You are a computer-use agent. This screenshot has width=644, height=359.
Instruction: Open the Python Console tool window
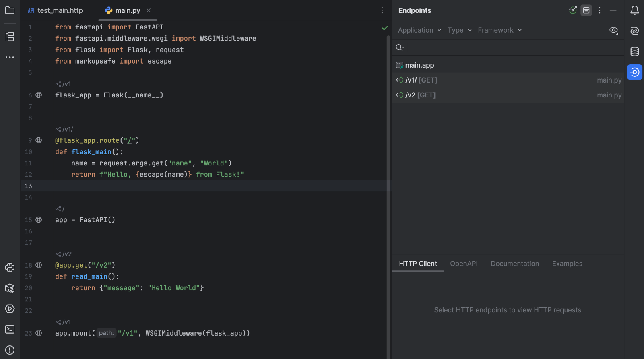[10, 268]
